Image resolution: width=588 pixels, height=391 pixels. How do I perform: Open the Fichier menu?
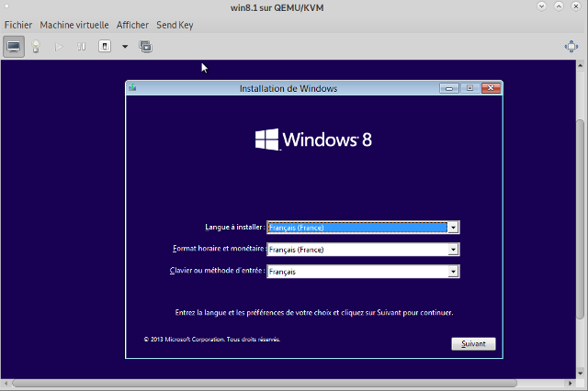click(x=18, y=25)
